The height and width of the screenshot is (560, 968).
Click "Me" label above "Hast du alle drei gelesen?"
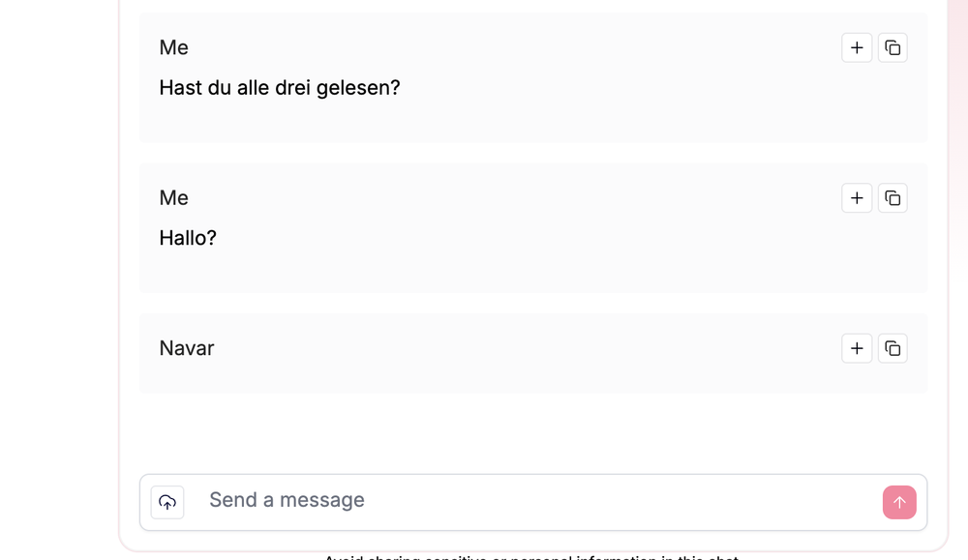click(174, 47)
